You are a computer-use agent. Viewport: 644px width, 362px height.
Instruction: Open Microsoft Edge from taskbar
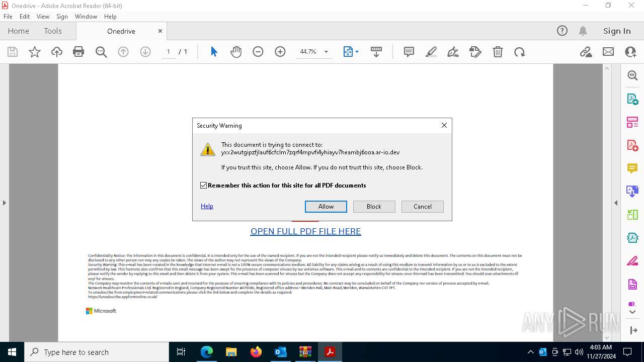207,352
